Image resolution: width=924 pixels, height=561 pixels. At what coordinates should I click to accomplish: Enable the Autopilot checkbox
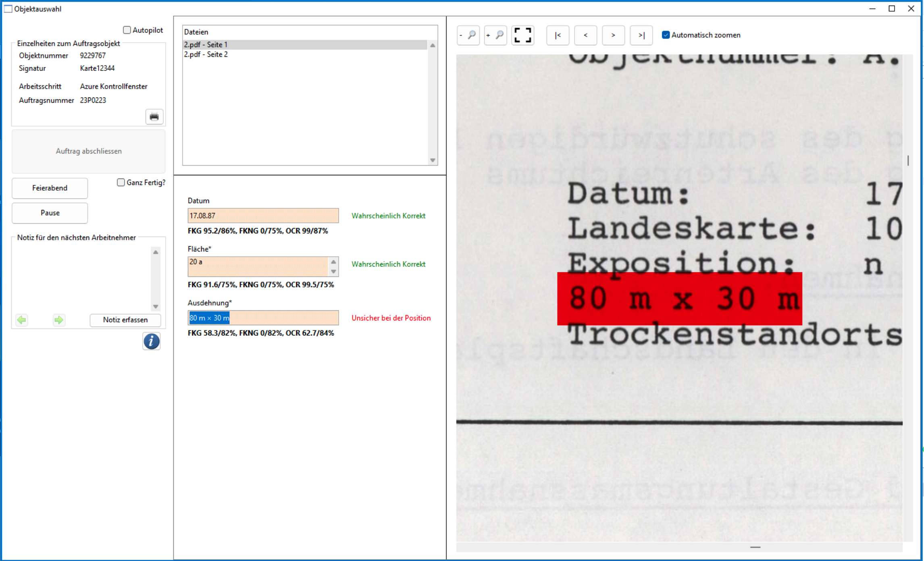click(127, 30)
